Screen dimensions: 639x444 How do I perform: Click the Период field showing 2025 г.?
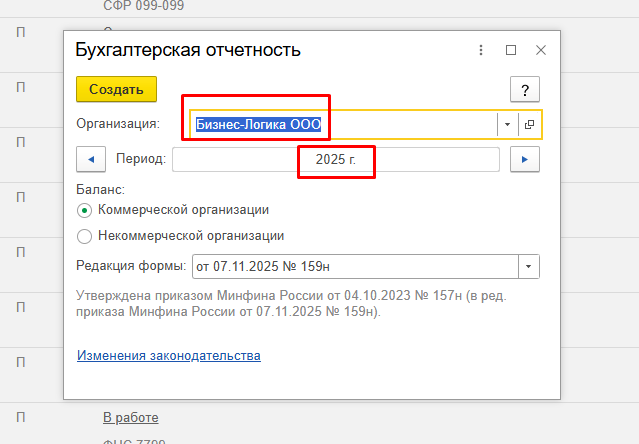[x=336, y=159]
